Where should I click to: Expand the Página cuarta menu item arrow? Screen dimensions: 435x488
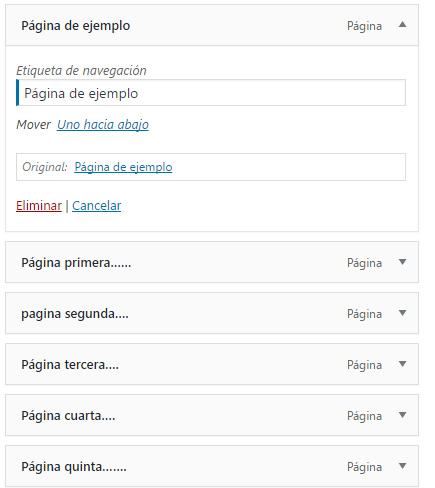click(x=402, y=415)
